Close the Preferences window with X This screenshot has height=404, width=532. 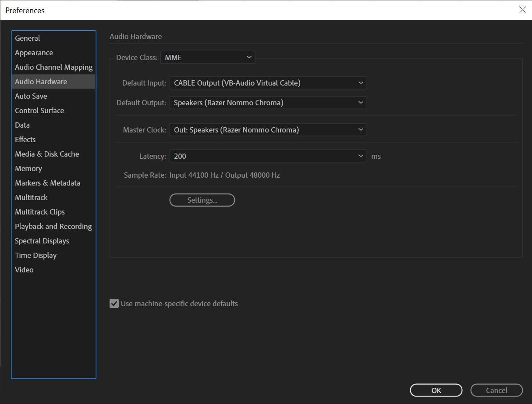(522, 10)
